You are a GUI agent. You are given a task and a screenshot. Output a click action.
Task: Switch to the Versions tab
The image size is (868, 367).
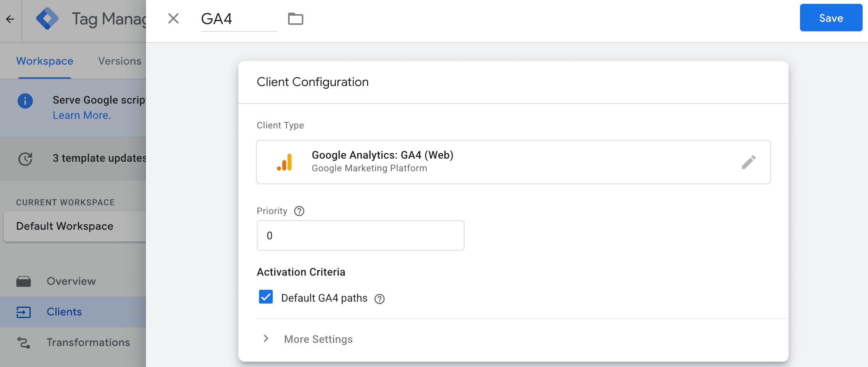pyautogui.click(x=120, y=61)
